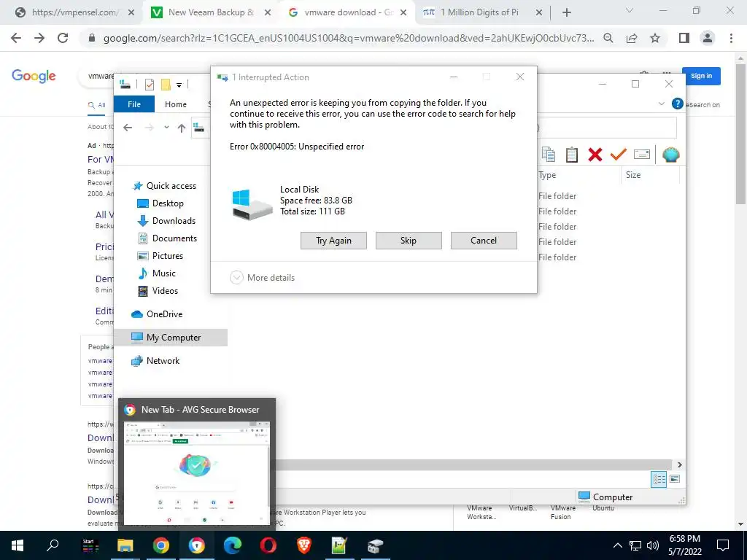Click the new folder icon in Explorer title bar
Viewport: 747px width, 560px height.
[166, 85]
